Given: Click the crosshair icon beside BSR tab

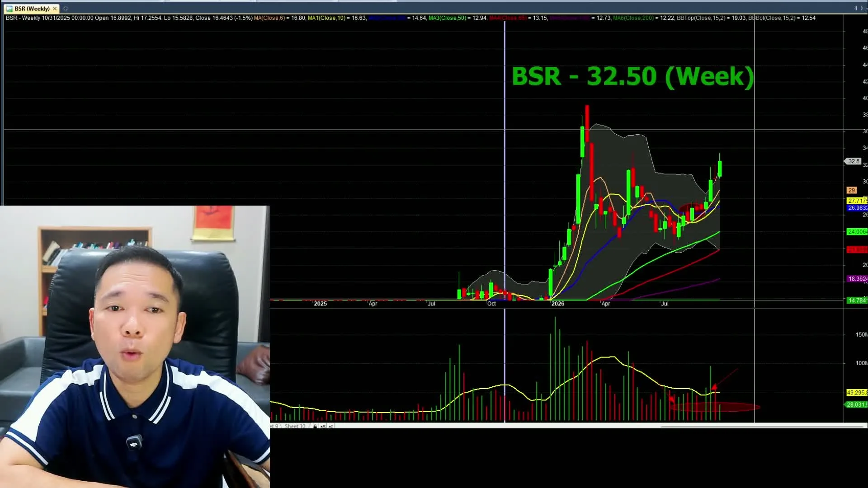Looking at the screenshot, I should [66, 9].
